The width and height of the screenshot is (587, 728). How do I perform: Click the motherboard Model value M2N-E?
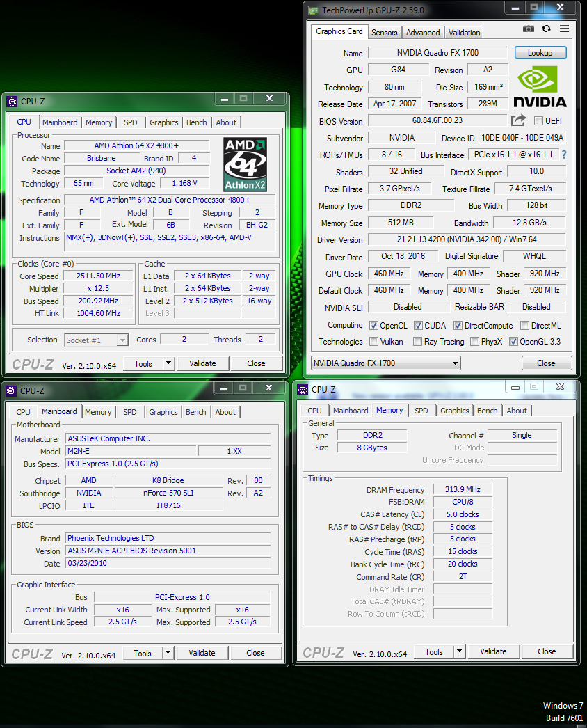pos(131,451)
